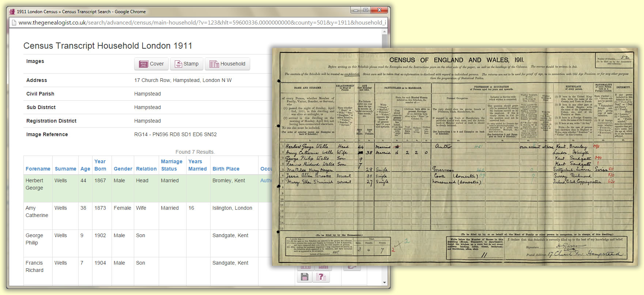
Task: Save the record with the floppy disk icon
Action: [x=305, y=277]
